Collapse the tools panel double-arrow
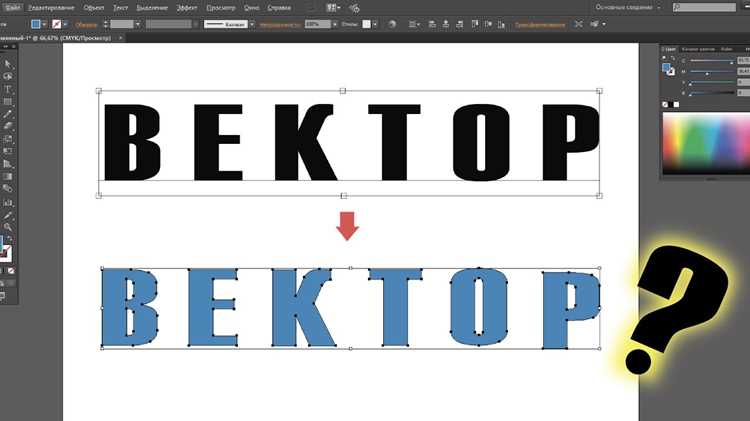 point(6,47)
